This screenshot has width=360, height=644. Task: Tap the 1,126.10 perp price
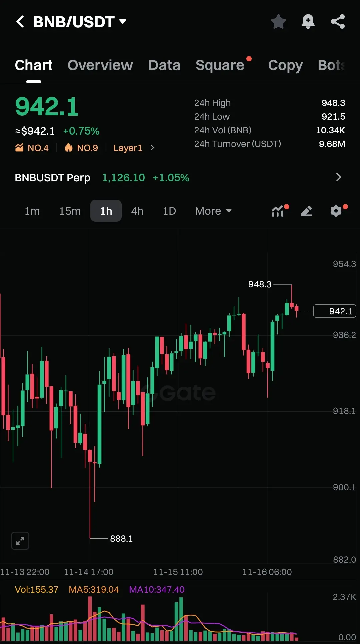[124, 178]
